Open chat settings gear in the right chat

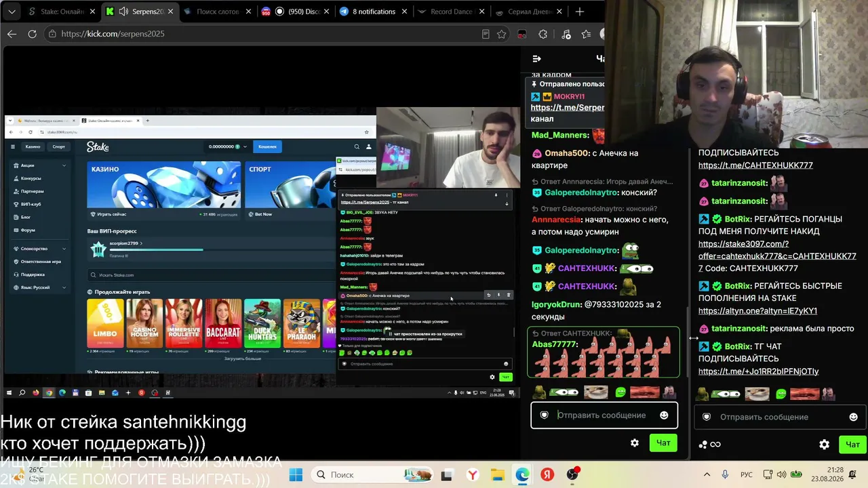825,445
